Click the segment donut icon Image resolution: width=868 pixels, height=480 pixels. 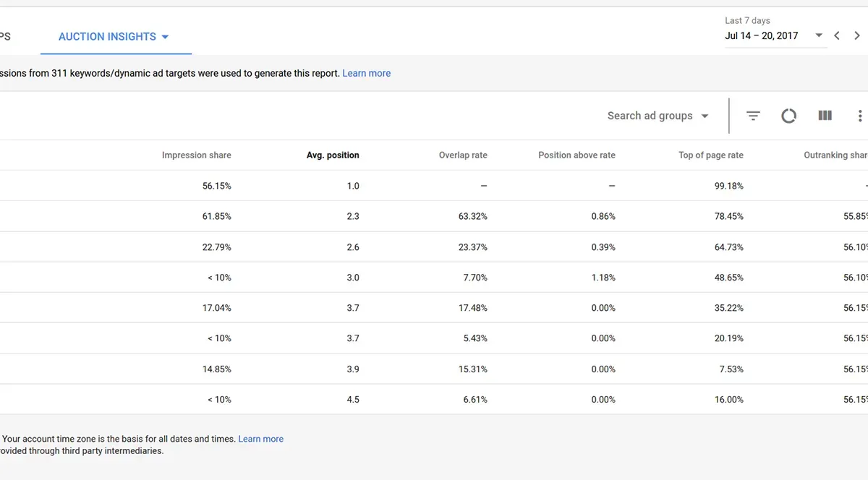pyautogui.click(x=788, y=116)
